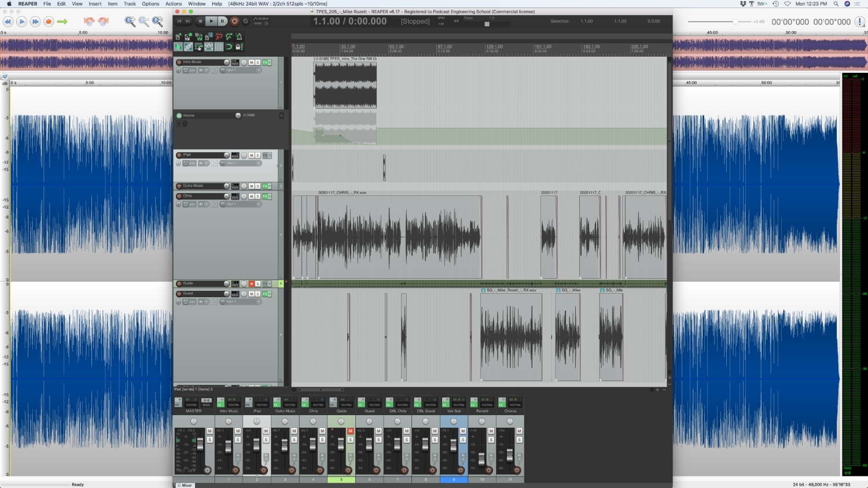Solo the Vox Sub mixer channel

463,440
